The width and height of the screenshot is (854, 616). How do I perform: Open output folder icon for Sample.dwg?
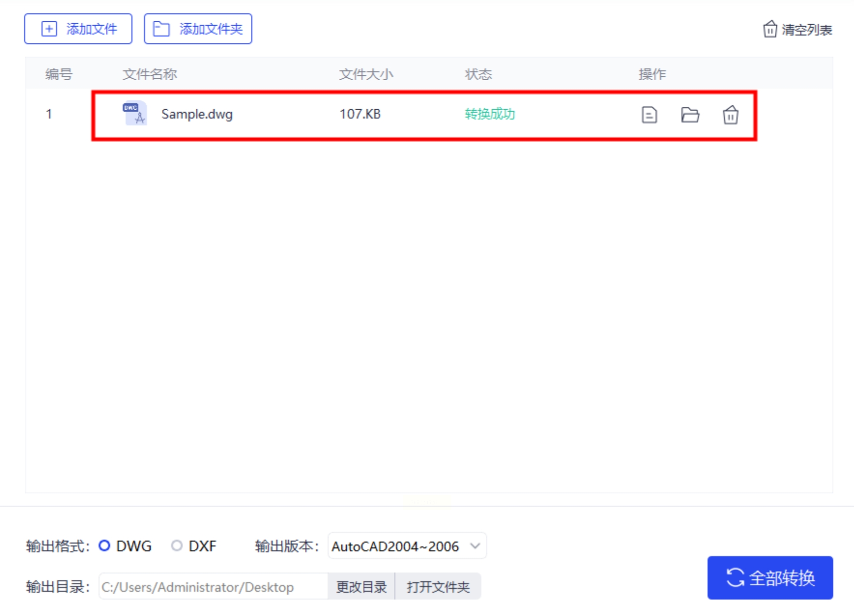690,115
